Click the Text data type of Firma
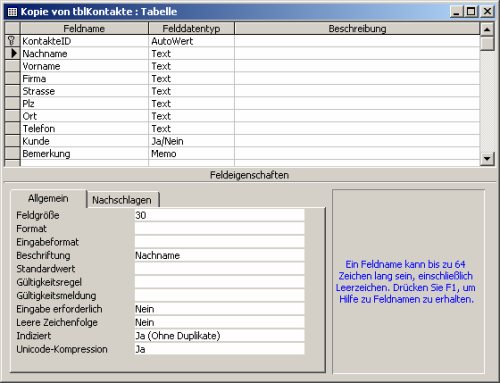The image size is (500, 383). point(191,79)
